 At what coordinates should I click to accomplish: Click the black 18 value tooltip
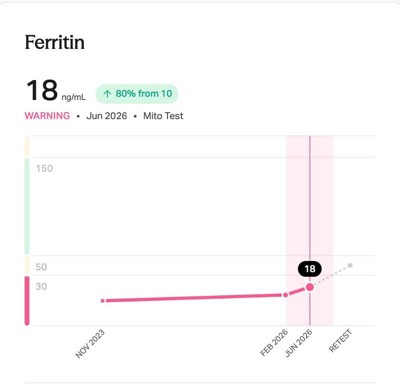pos(310,269)
